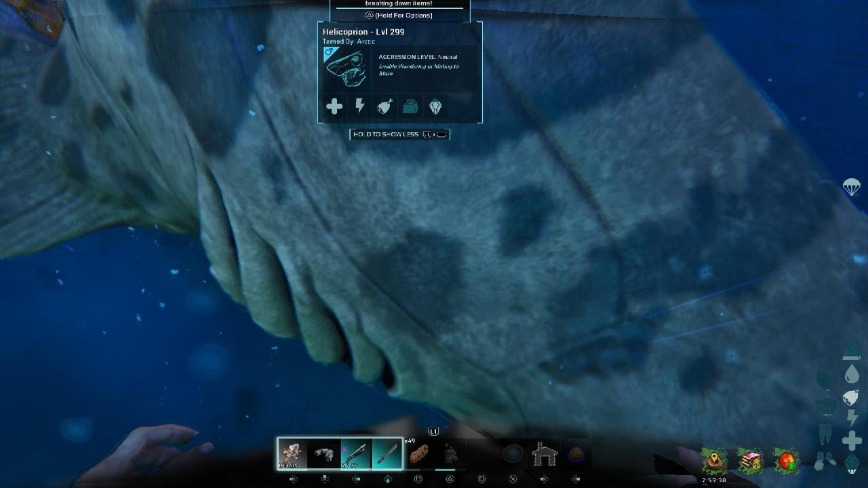The image size is (868, 488).
Task: Click the Helicoprion food meat icon
Action: (384, 106)
